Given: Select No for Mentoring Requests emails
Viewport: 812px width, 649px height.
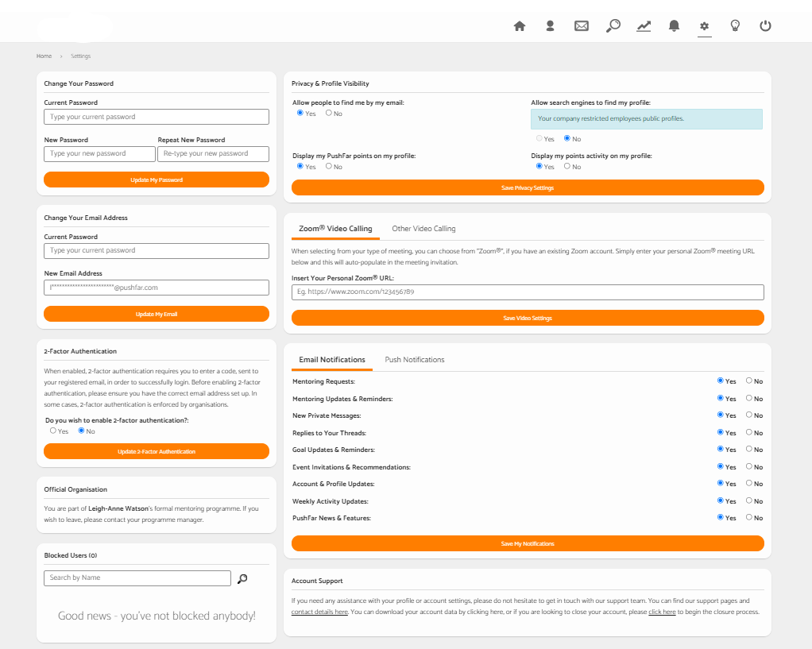Looking at the screenshot, I should (748, 381).
